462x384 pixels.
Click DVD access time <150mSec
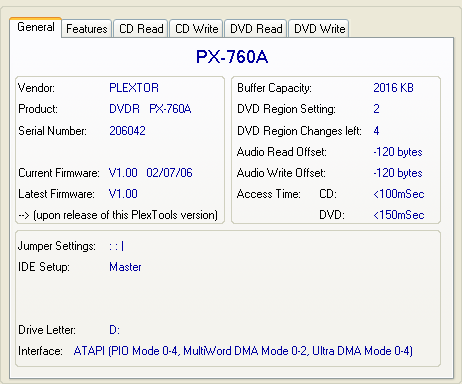[399, 215]
